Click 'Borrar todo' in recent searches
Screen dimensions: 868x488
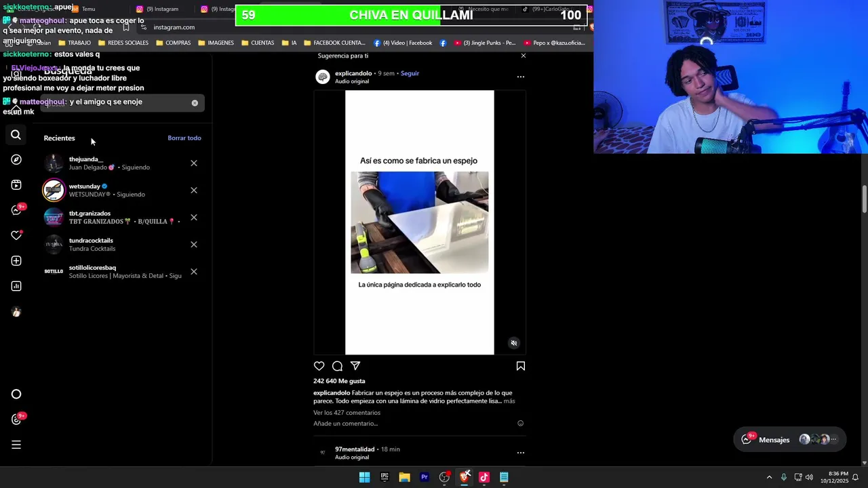click(184, 138)
